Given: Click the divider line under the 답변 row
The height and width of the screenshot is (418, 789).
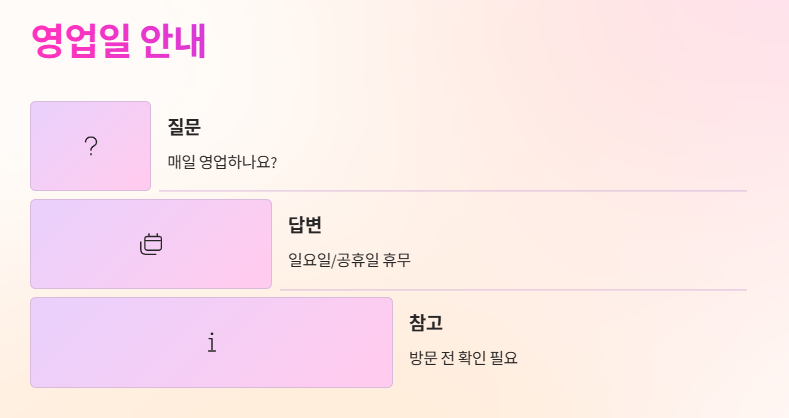Looking at the screenshot, I should pos(513,290).
